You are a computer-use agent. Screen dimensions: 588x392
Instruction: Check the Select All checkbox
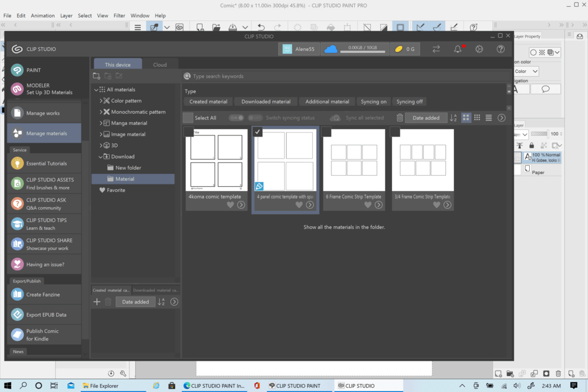pyautogui.click(x=188, y=118)
